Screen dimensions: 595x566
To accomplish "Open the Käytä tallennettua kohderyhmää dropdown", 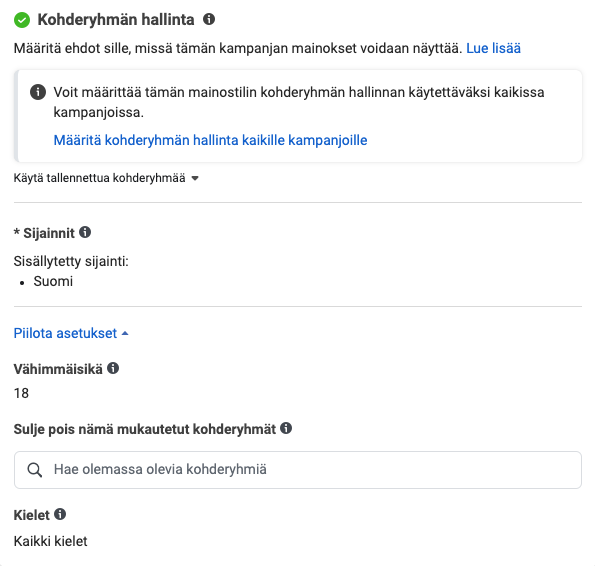I will (x=106, y=178).
